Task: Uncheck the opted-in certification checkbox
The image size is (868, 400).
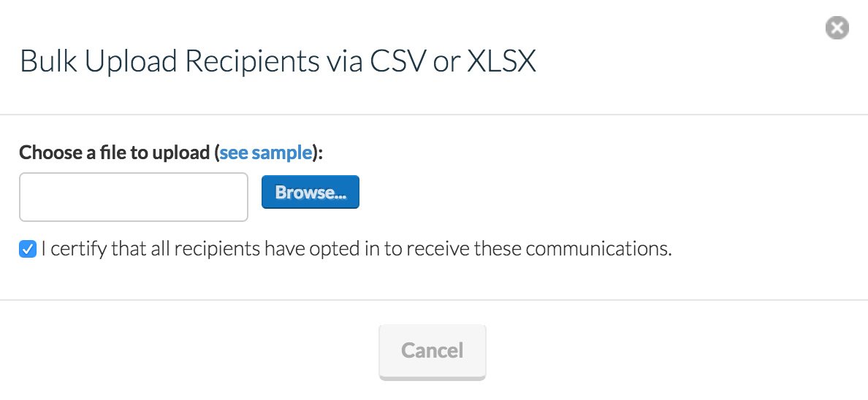Action: (27, 250)
